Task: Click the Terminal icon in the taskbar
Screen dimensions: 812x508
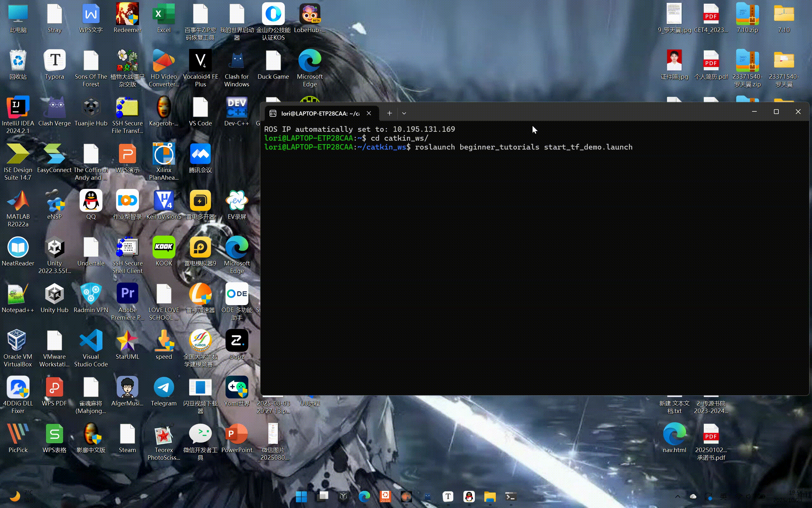Action: [511, 496]
